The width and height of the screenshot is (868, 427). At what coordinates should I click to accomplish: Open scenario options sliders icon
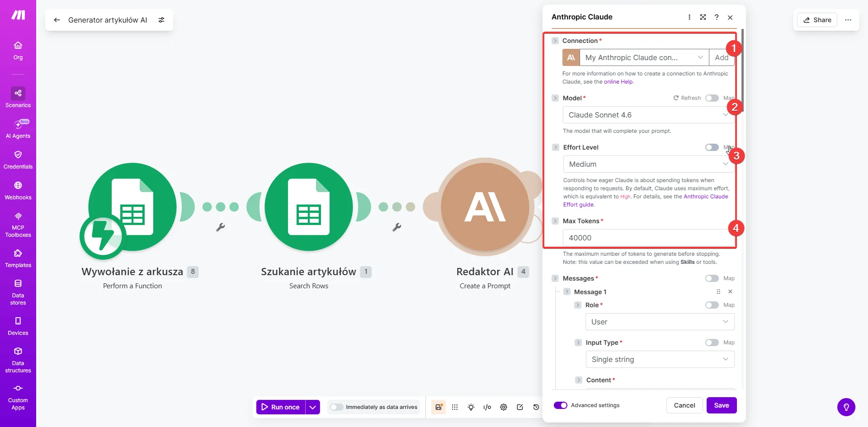161,20
